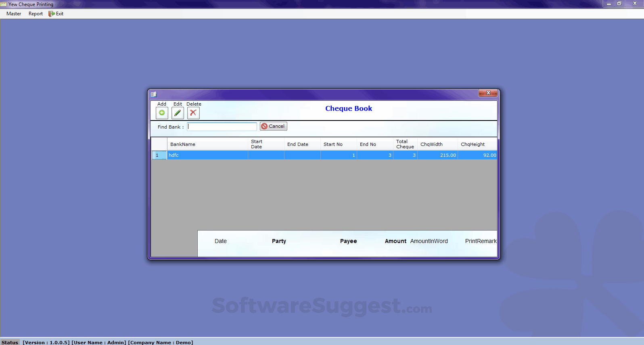644x345 pixels.
Task: Open the Report menu
Action: click(x=36, y=14)
